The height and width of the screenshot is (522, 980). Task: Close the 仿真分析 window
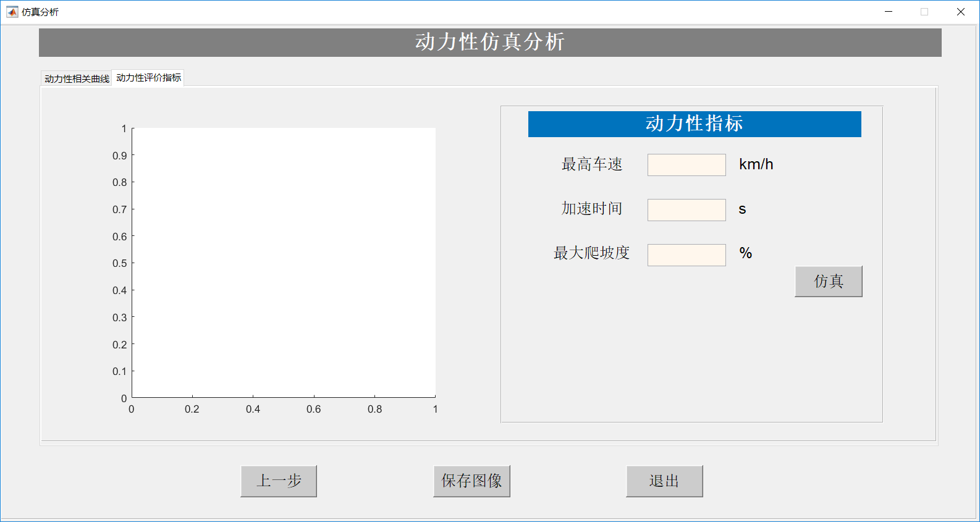click(x=961, y=12)
